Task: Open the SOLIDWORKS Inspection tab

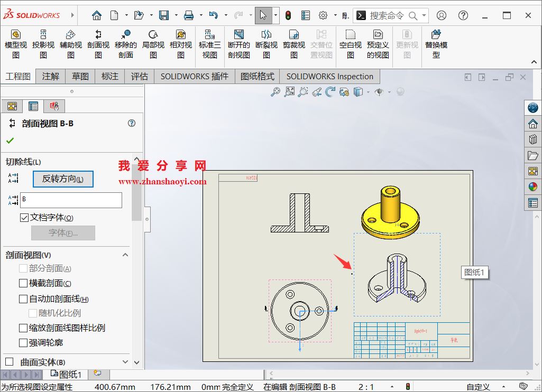Action: click(329, 76)
